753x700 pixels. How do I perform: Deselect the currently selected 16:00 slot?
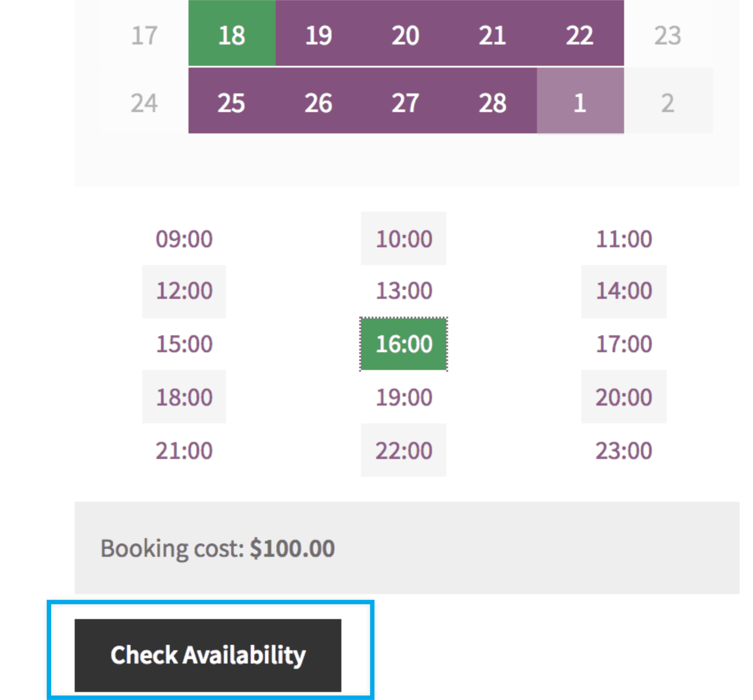(403, 344)
